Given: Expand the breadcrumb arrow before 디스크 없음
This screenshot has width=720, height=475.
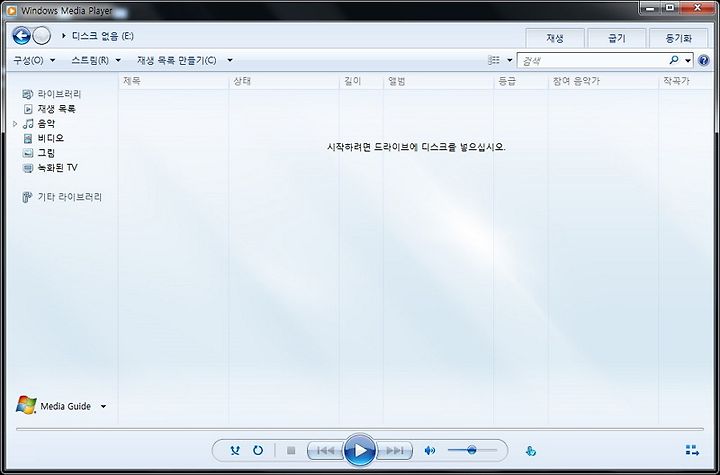Looking at the screenshot, I should tap(64, 35).
